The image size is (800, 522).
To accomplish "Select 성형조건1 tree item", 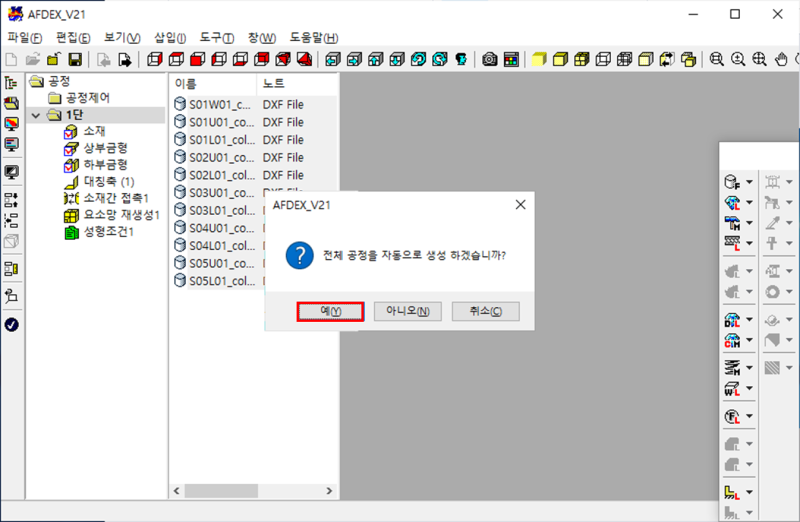I will (108, 233).
